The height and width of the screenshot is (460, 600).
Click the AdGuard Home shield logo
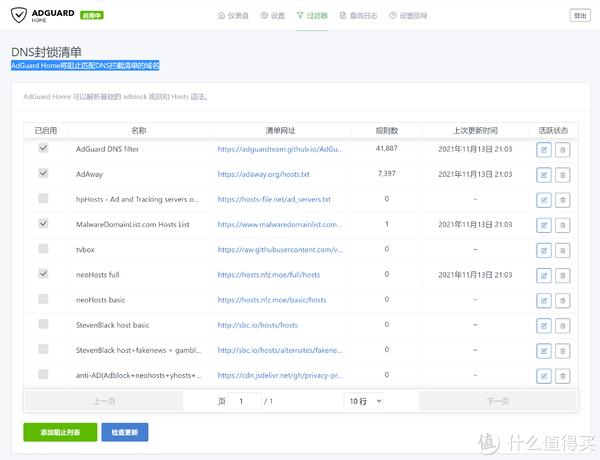[19, 15]
